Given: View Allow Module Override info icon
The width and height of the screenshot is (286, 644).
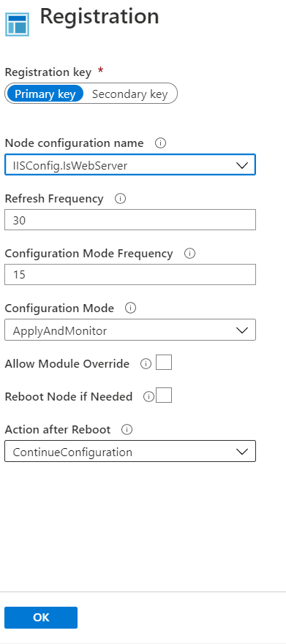Looking at the screenshot, I should (x=146, y=364).
